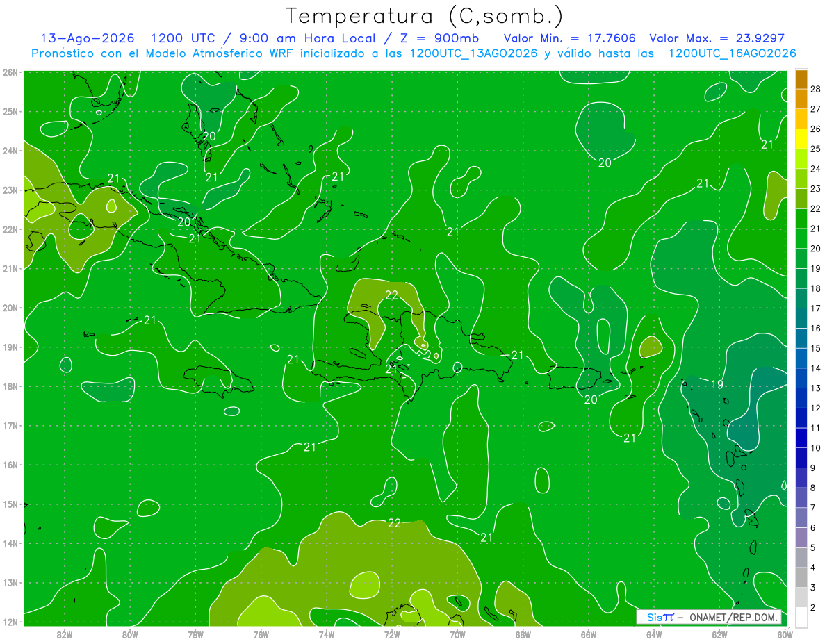Click the 'Temperatura (C,somb.)' chart title
The image size is (834, 644).
pyautogui.click(x=425, y=16)
